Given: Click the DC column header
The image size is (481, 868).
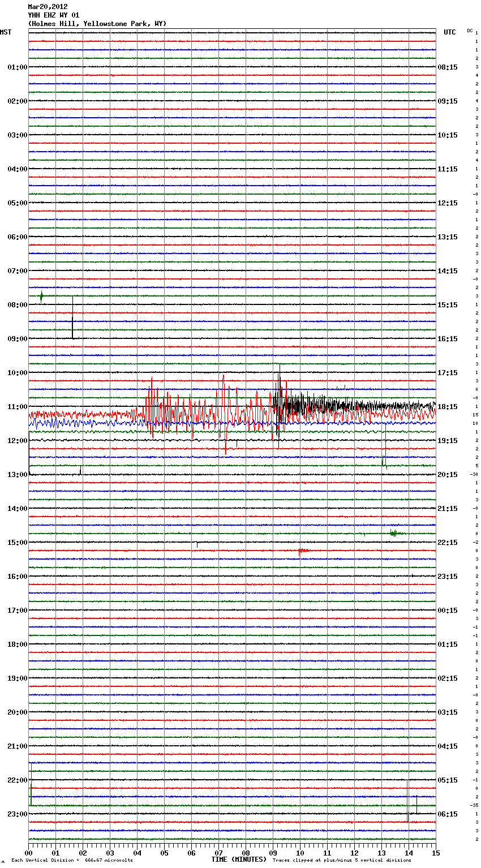Looking at the screenshot, I should click(470, 31).
